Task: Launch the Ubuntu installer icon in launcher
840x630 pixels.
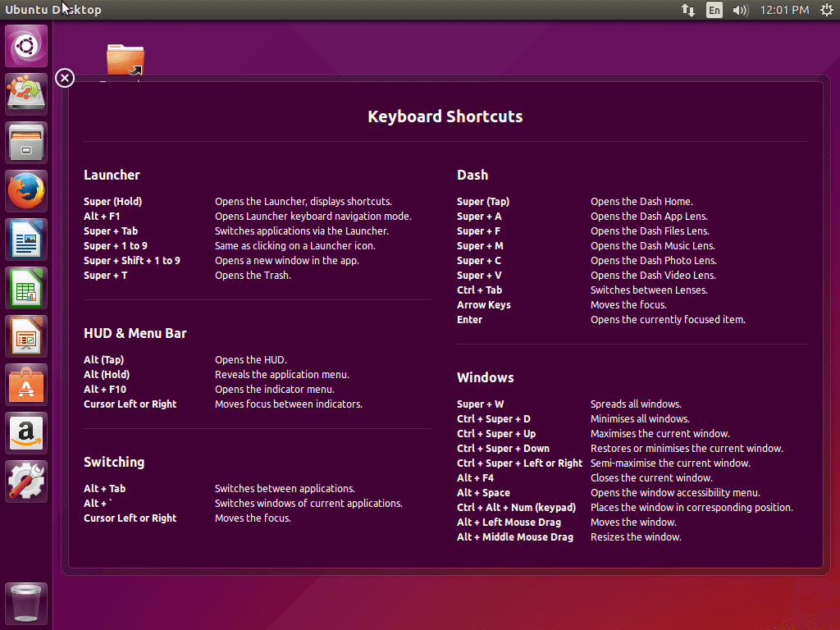Action: click(x=26, y=94)
